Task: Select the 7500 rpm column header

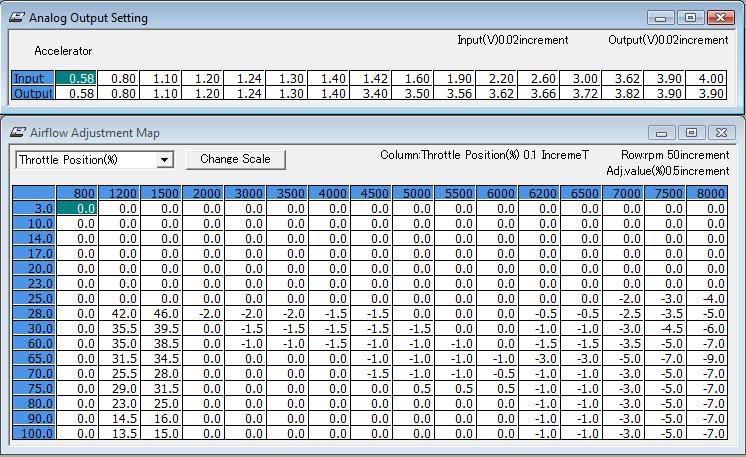Action: pyautogui.click(x=665, y=193)
